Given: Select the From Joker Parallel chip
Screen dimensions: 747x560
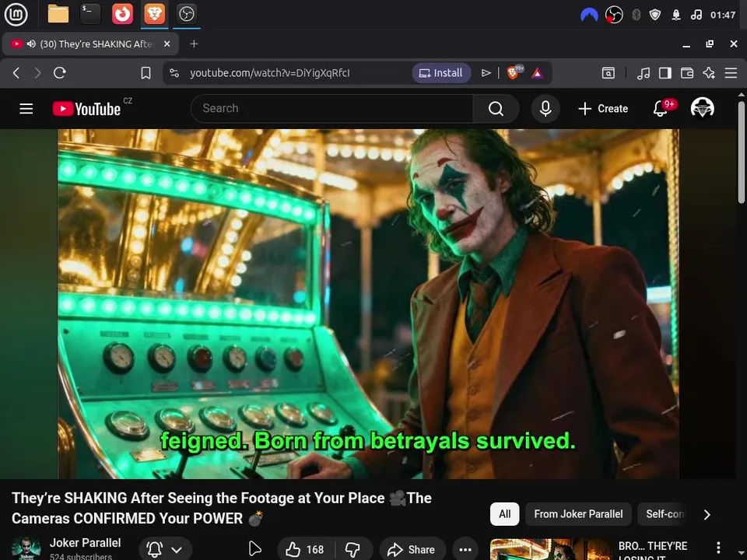Looking at the screenshot, I should click(578, 514).
